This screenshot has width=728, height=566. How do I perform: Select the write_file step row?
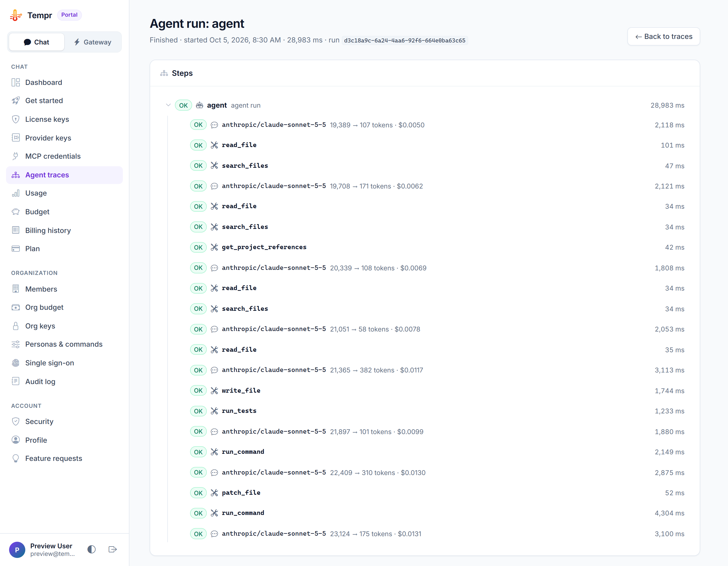click(x=437, y=391)
